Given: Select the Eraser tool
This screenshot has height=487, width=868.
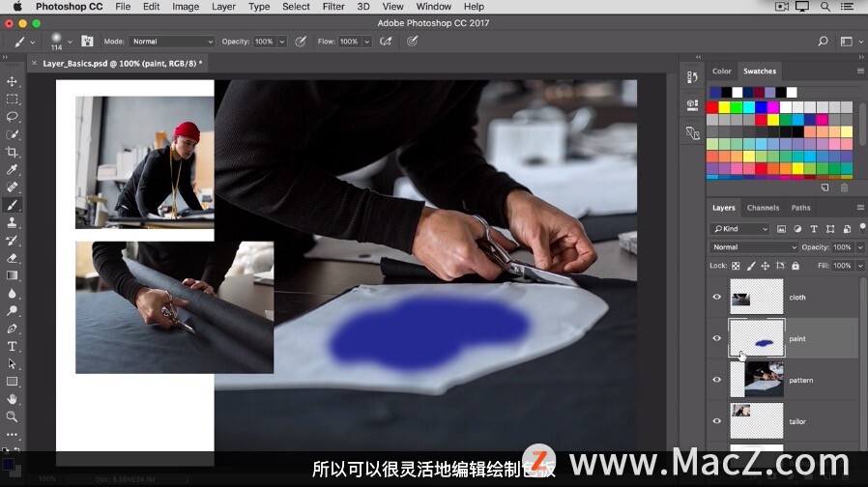Looking at the screenshot, I should pyautogui.click(x=12, y=258).
